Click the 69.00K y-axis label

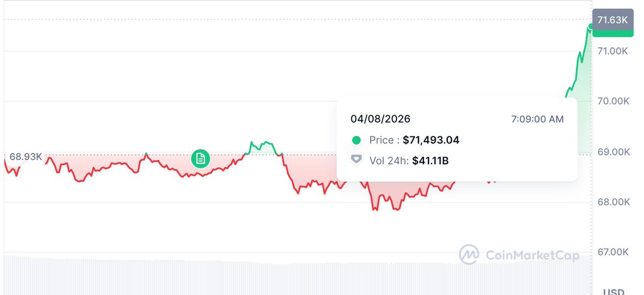[x=612, y=152]
